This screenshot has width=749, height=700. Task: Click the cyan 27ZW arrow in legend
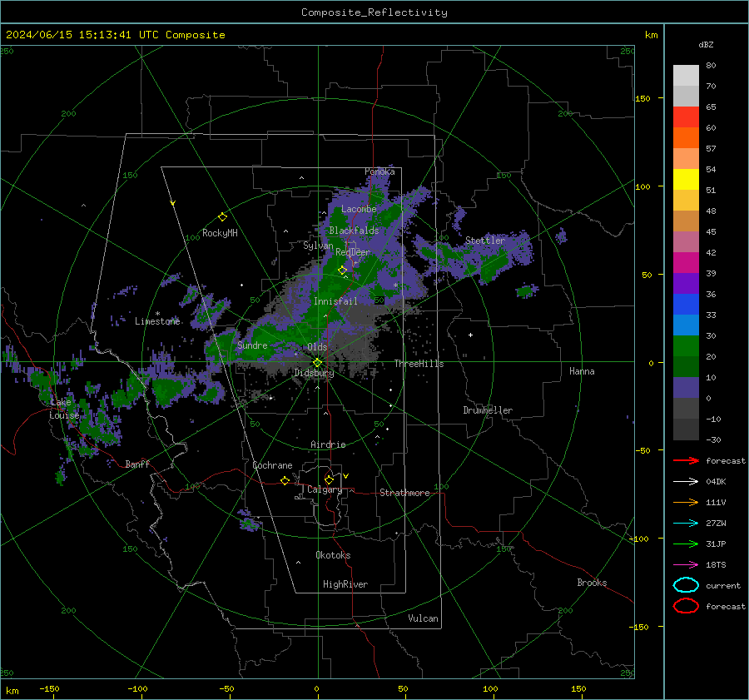[x=686, y=524]
